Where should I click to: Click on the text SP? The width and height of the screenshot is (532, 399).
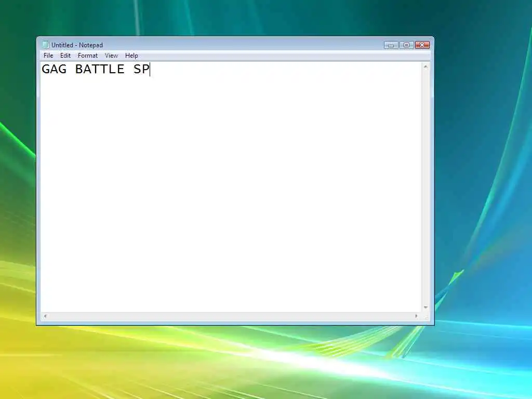click(141, 69)
